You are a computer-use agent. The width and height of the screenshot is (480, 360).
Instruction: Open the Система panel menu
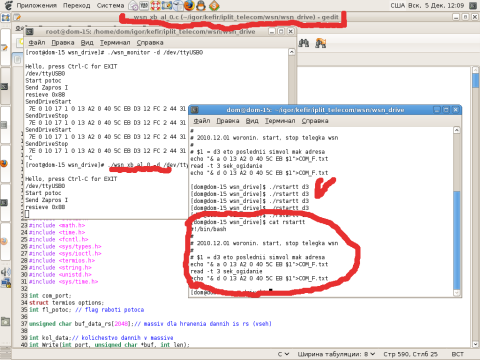110,5
